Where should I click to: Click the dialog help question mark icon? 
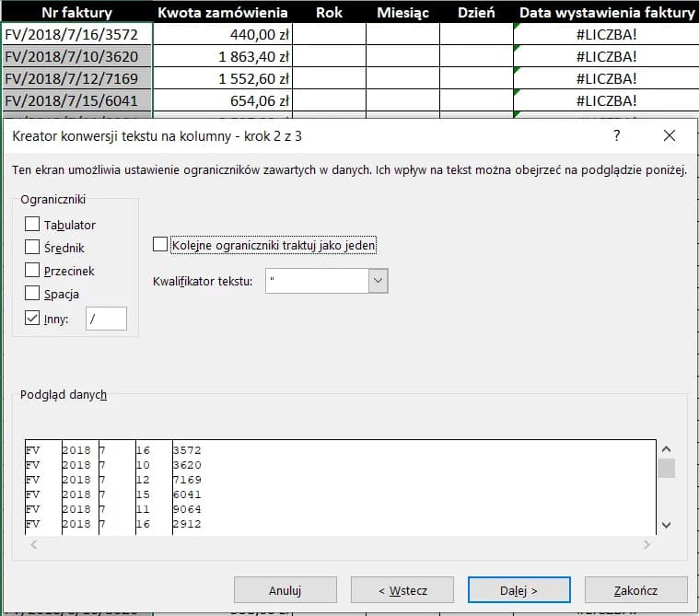pyautogui.click(x=616, y=136)
